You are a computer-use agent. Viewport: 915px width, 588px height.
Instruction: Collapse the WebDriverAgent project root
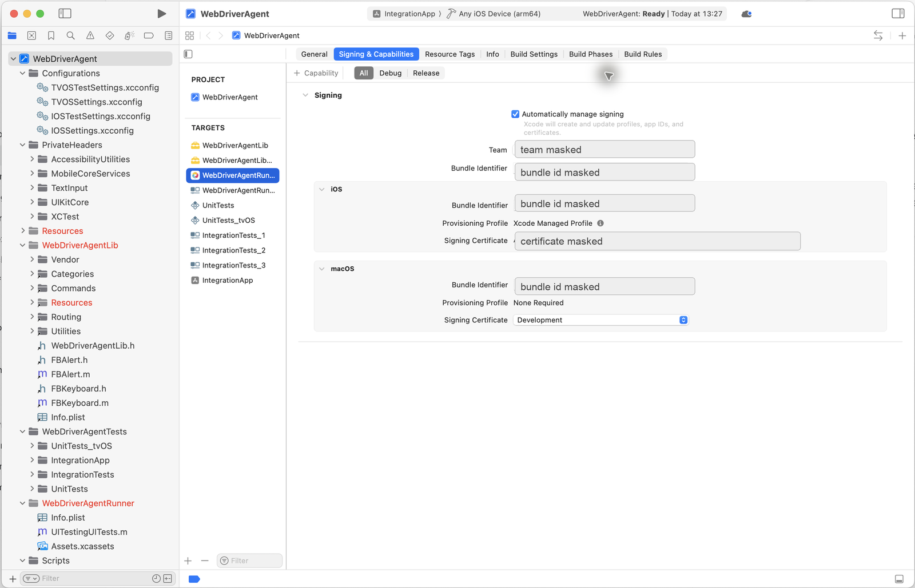point(13,59)
